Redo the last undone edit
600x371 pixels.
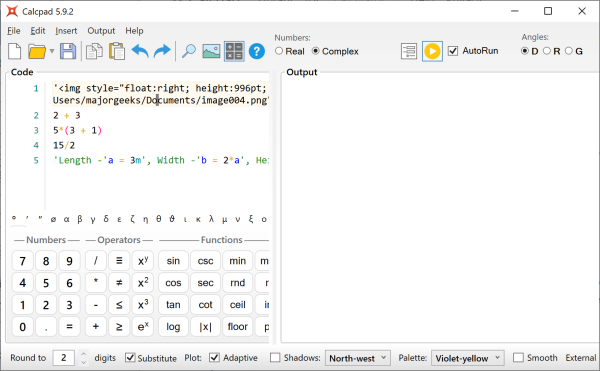coord(162,51)
